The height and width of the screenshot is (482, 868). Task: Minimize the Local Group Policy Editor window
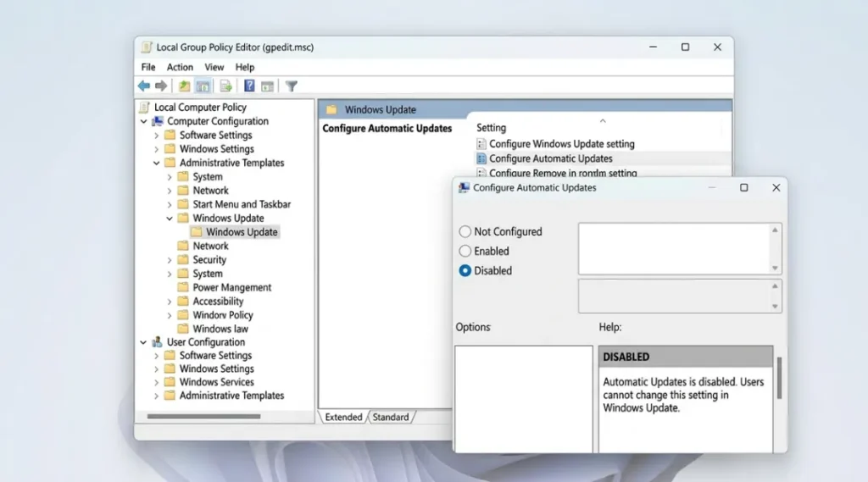(x=654, y=47)
